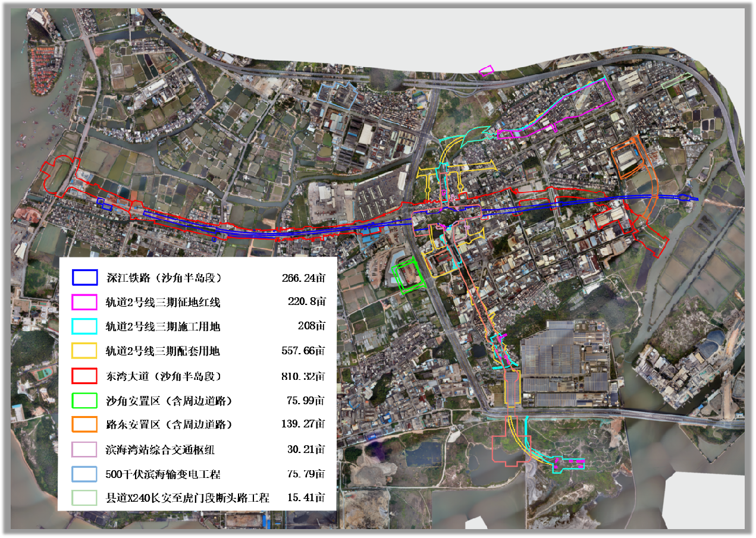The image size is (756, 538).
Task: Click the magenta 轨道2号线三期征地红线 legend symbol
Action: click(84, 300)
